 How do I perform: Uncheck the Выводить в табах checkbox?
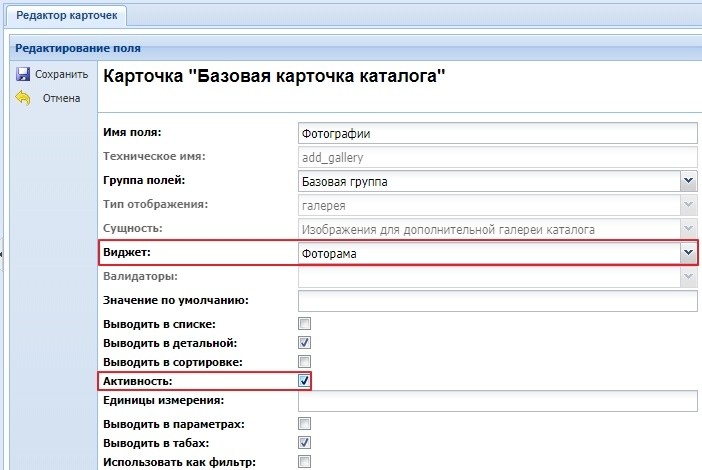305,442
